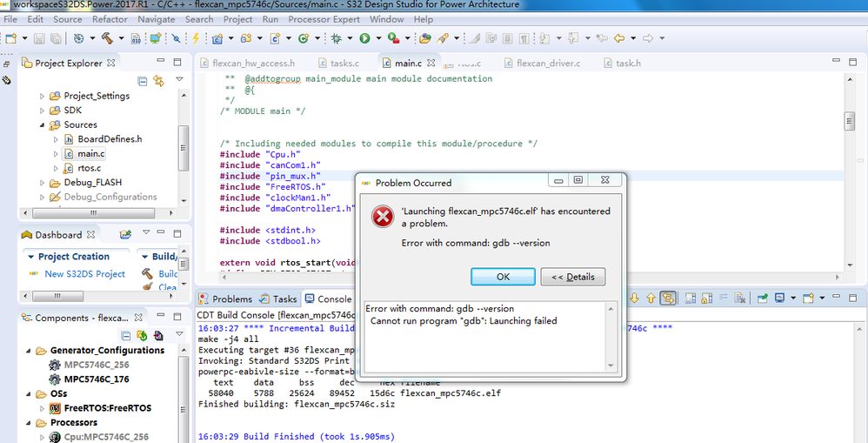Switch to the tasks.c editor tab
The height and width of the screenshot is (443, 868).
337,64
